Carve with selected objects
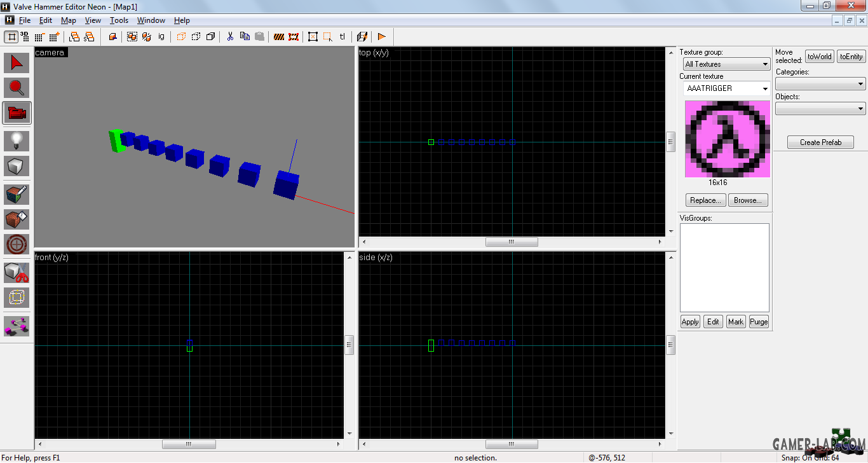The width and height of the screenshot is (868, 463). point(113,37)
